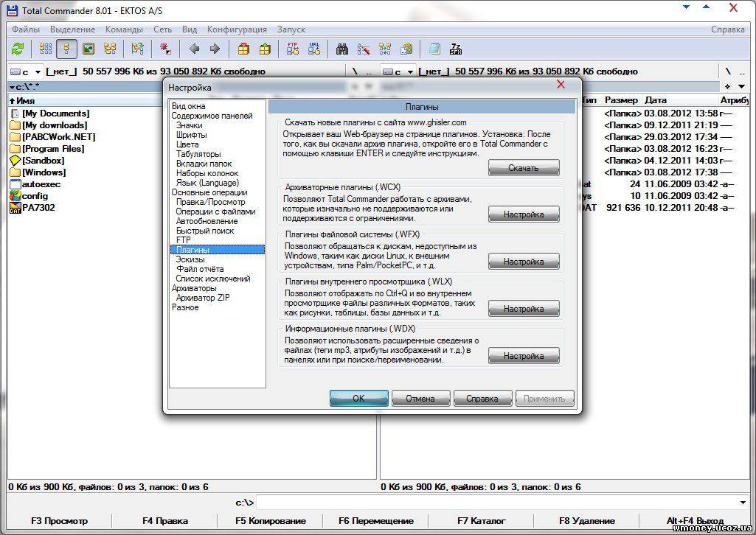Open the Команды menu
The height and width of the screenshot is (535, 756).
124,29
